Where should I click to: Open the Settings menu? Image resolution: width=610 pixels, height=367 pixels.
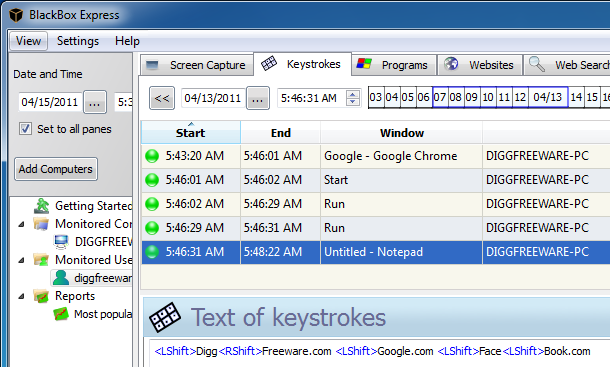78,41
